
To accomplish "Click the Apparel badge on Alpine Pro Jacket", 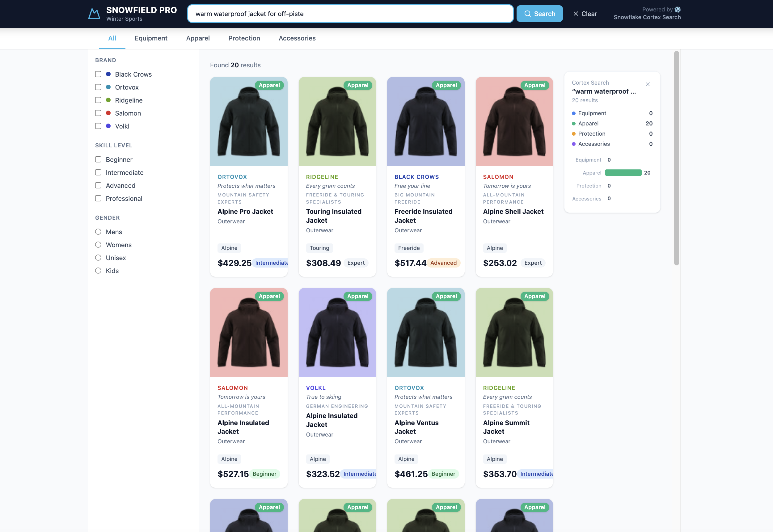I will point(269,85).
